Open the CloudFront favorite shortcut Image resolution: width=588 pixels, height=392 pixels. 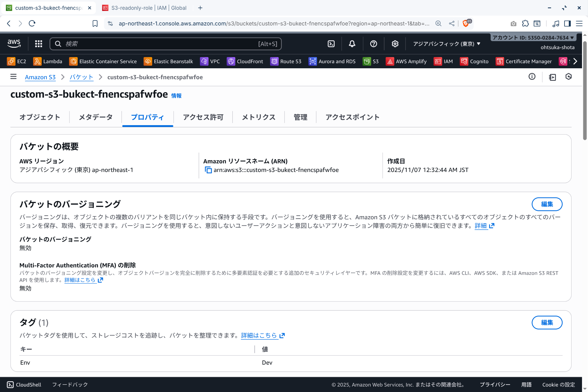(x=245, y=62)
